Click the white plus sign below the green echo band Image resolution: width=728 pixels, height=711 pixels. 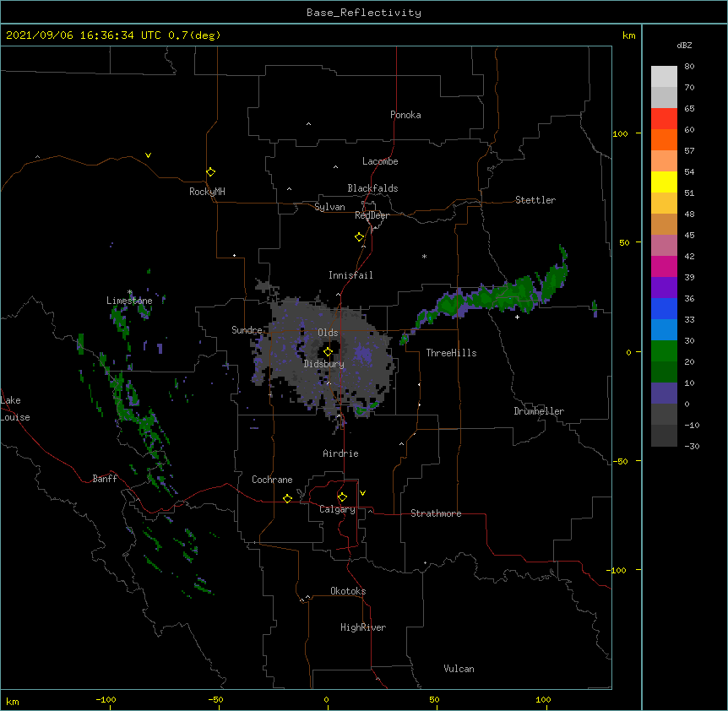click(517, 317)
